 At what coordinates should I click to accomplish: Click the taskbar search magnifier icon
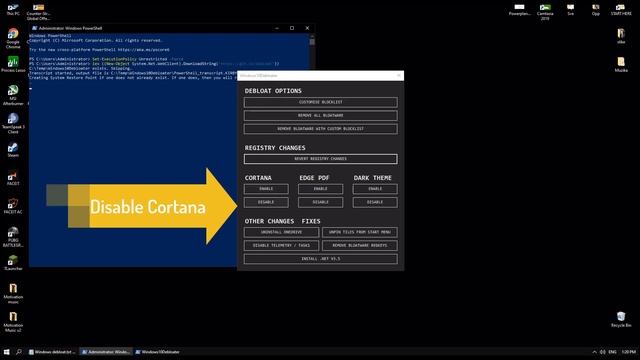pos(19,352)
